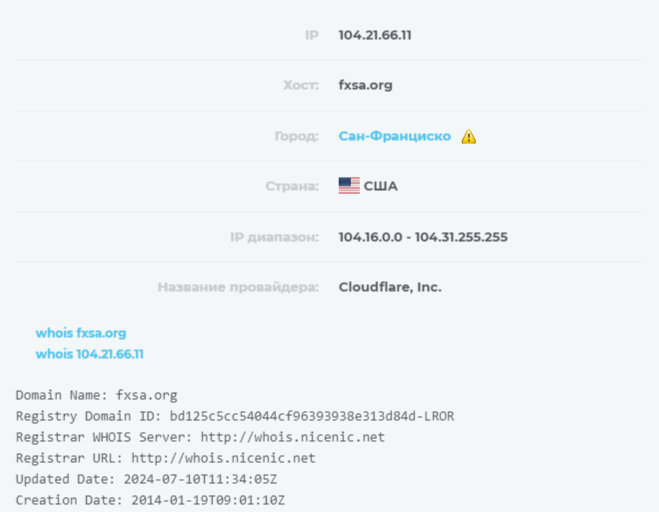The width and height of the screenshot is (659, 512).
Task: Click the IP range 104.16.0.0 - 104.31.255.255
Action: coord(423,237)
